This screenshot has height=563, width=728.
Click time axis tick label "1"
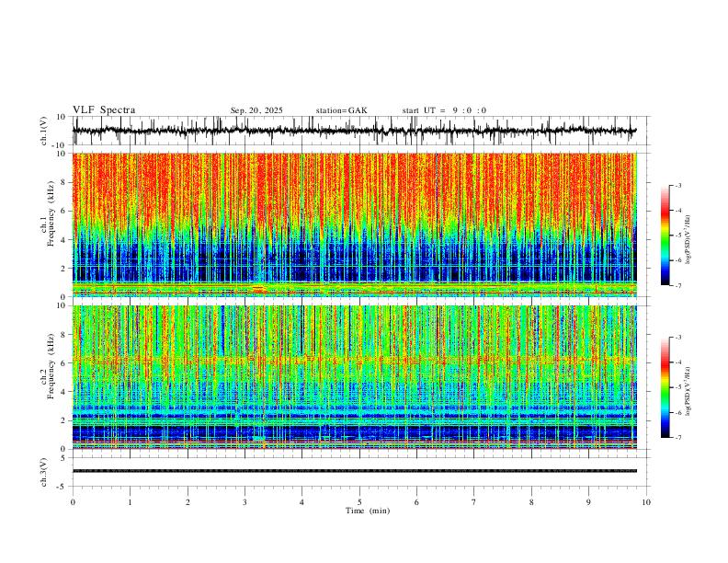point(130,502)
